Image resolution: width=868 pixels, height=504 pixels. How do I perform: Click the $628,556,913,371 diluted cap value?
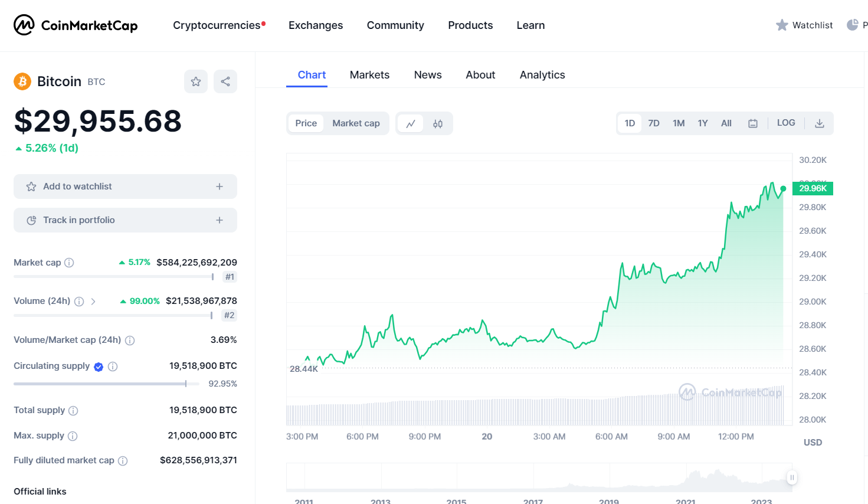198,460
